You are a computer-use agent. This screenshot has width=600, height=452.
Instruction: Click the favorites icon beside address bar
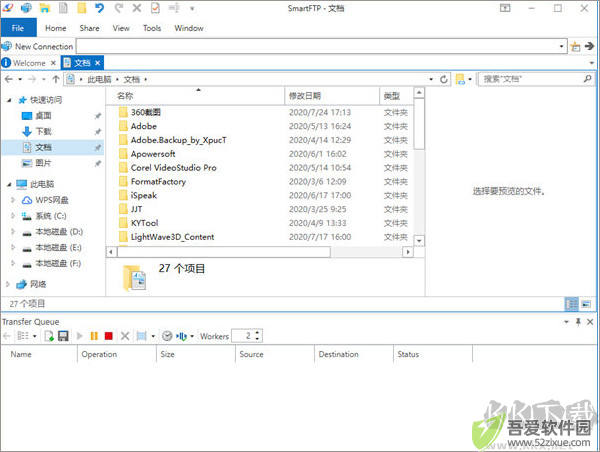coord(575,46)
